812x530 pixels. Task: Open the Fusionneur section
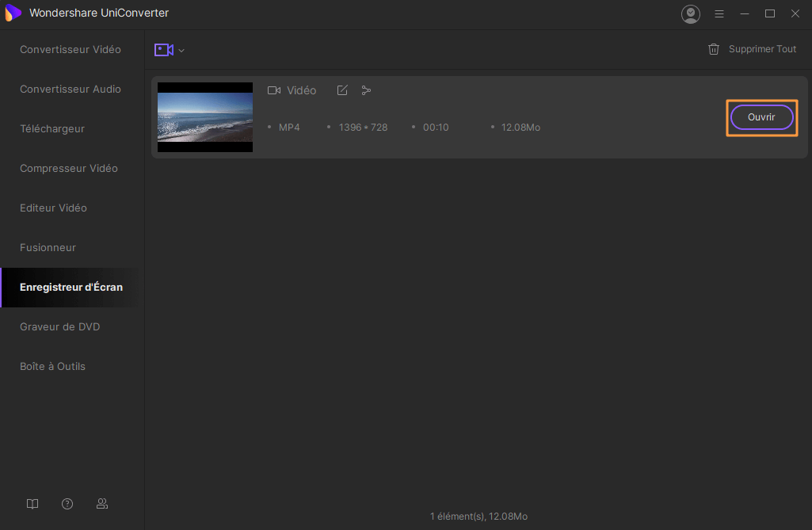48,248
